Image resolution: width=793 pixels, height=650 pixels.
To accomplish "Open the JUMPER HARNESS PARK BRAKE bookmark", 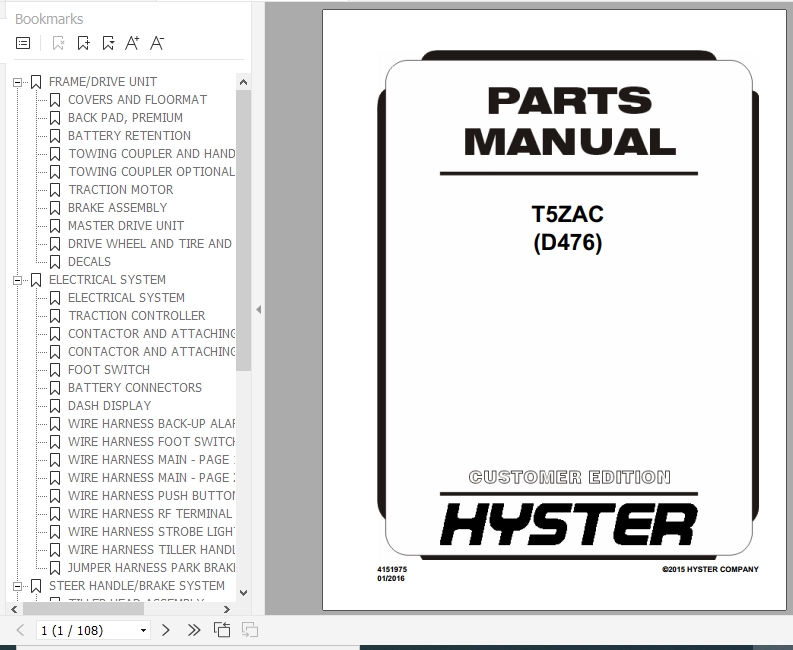I will tap(152, 568).
